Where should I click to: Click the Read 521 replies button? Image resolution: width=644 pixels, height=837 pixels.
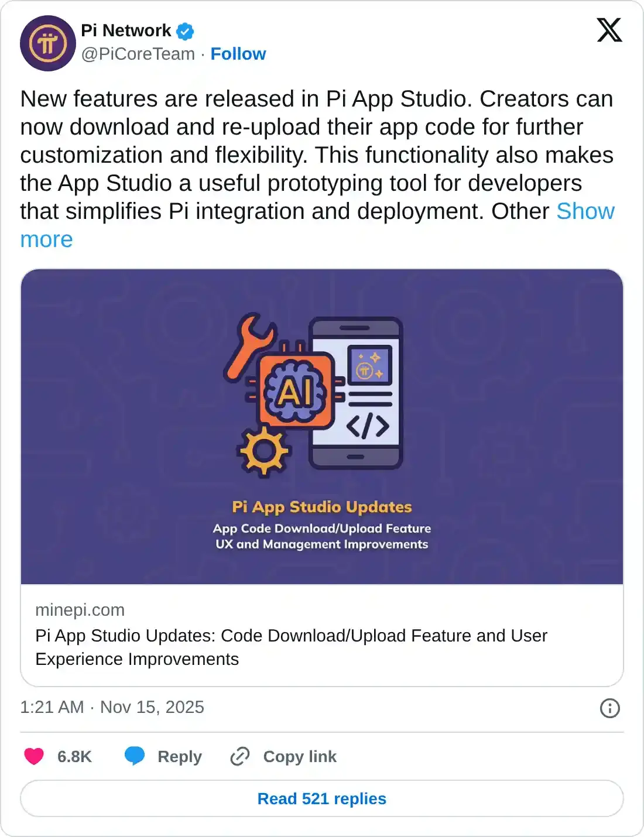click(x=321, y=798)
